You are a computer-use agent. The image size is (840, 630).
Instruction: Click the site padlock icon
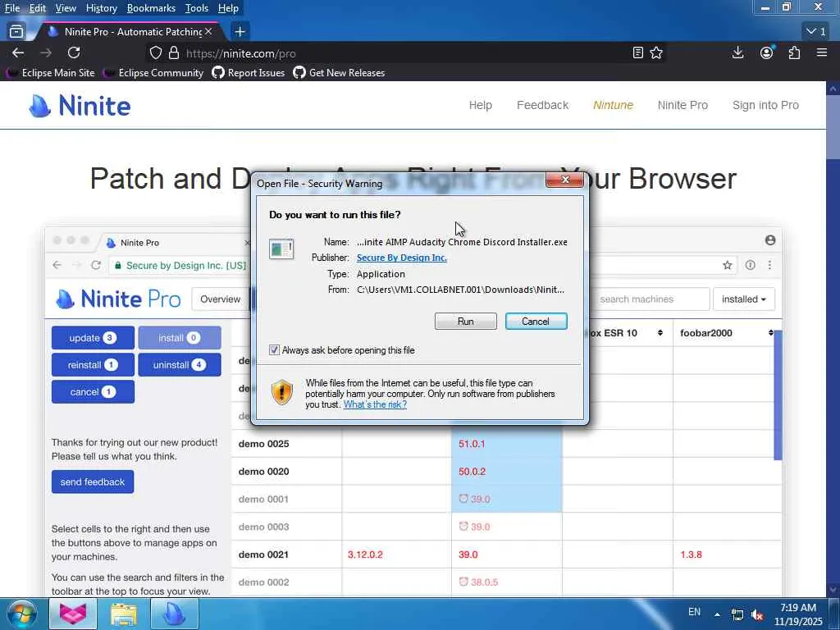click(174, 53)
